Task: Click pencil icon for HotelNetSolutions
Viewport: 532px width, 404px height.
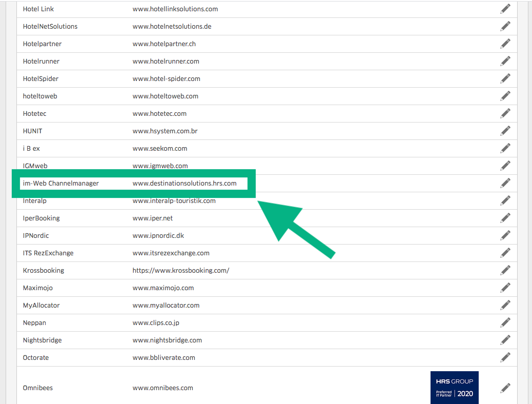Action: [x=505, y=26]
